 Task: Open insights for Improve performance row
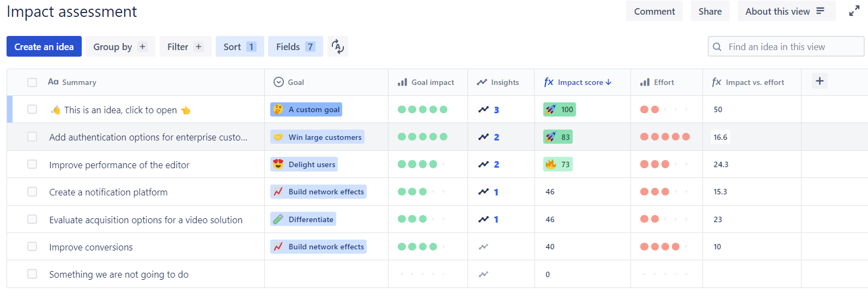click(x=489, y=164)
